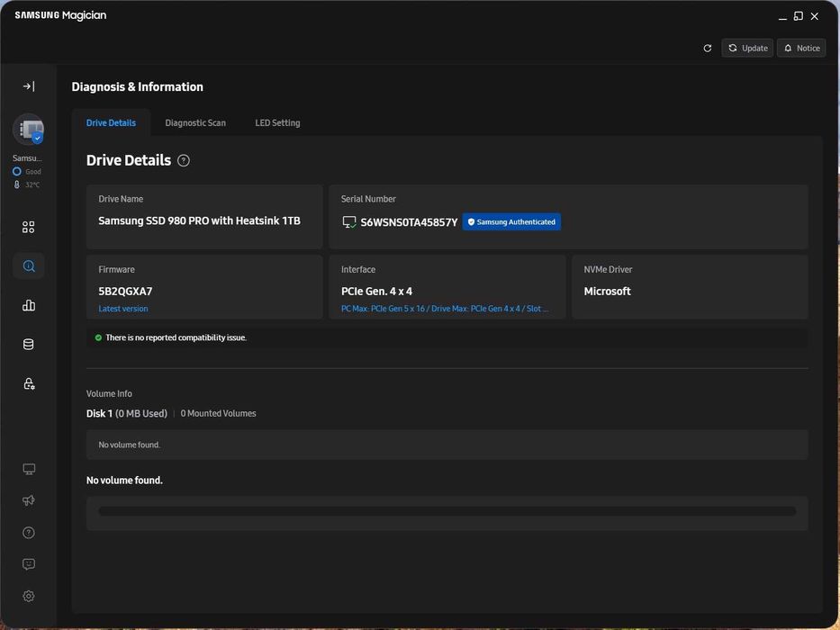This screenshot has width=840, height=630.
Task: Click the PC Max PCIe Gen link
Action: [445, 309]
